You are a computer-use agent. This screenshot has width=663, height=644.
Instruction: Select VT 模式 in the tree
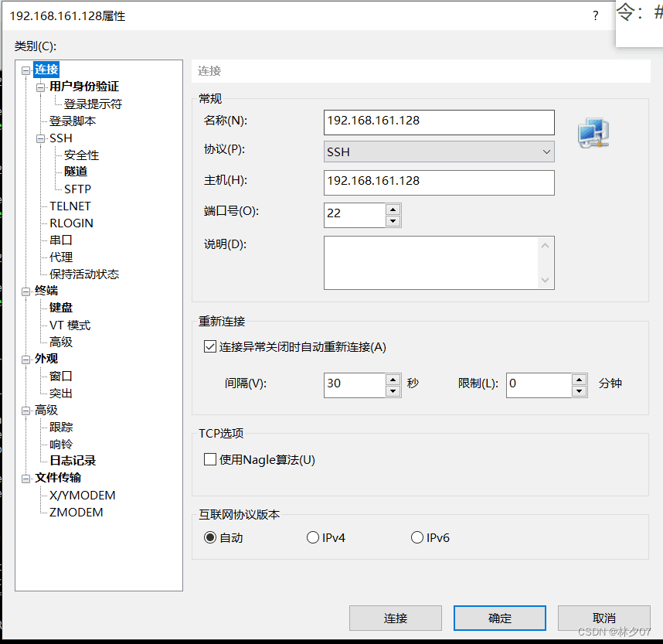point(70,325)
